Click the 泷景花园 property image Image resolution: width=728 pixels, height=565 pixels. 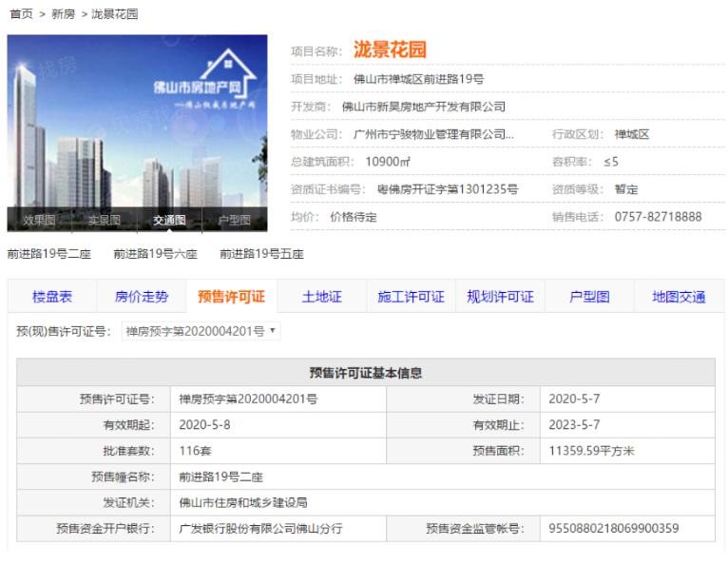coord(137,122)
